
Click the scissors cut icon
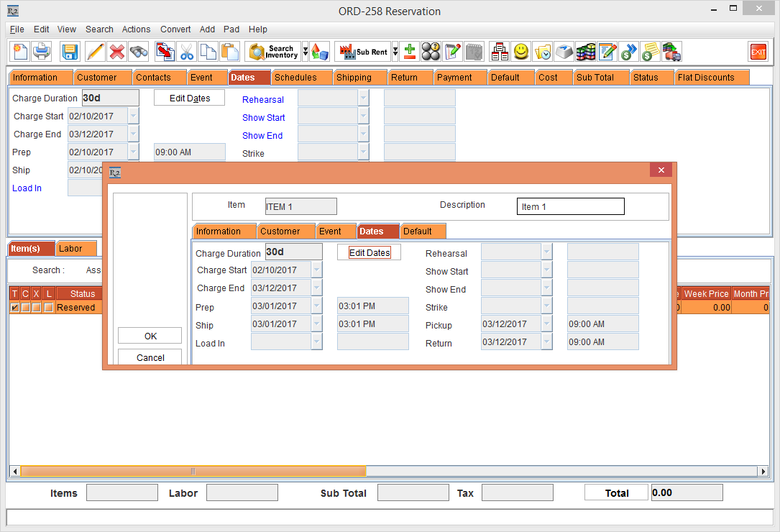pyautogui.click(x=187, y=52)
